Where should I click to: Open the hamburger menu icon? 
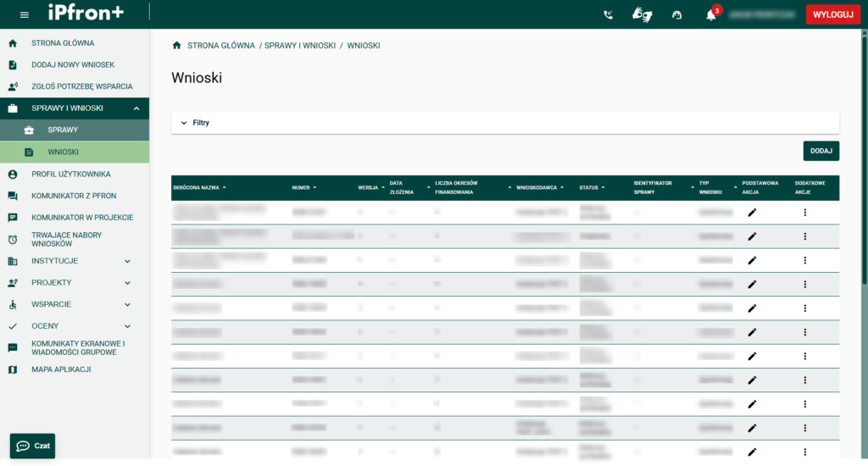coord(24,14)
